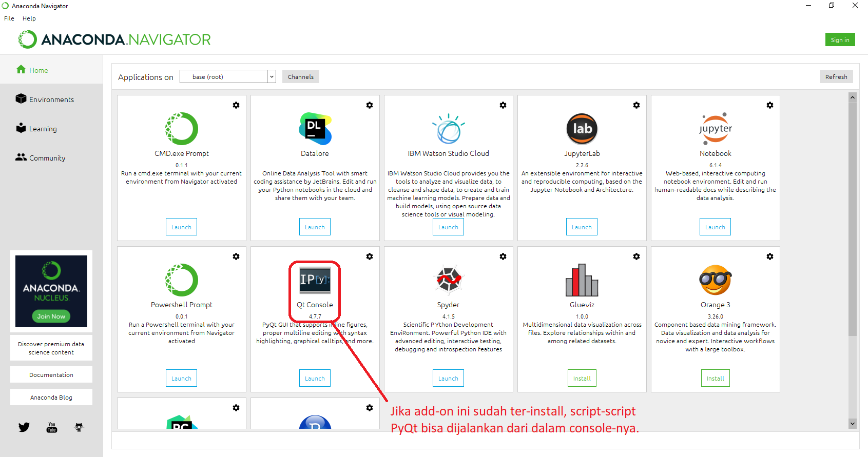
Task: Click the JupyterLab lab icon
Action: pos(582,129)
